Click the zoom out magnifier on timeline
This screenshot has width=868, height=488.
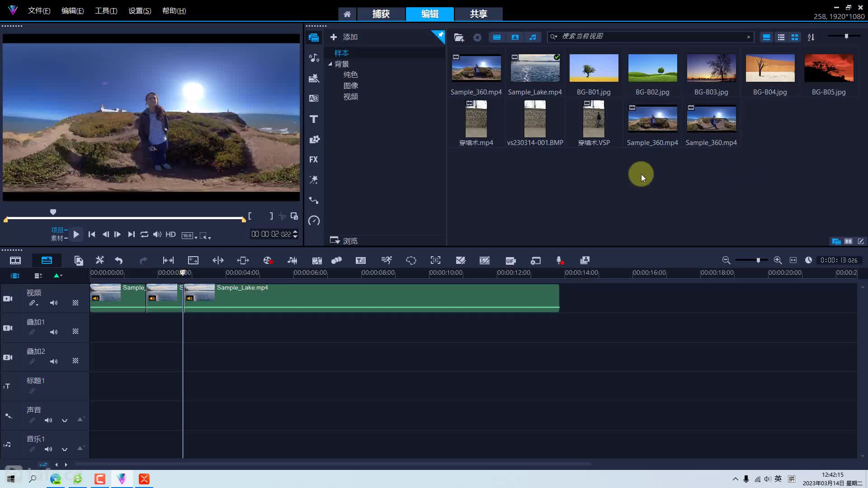click(x=726, y=260)
